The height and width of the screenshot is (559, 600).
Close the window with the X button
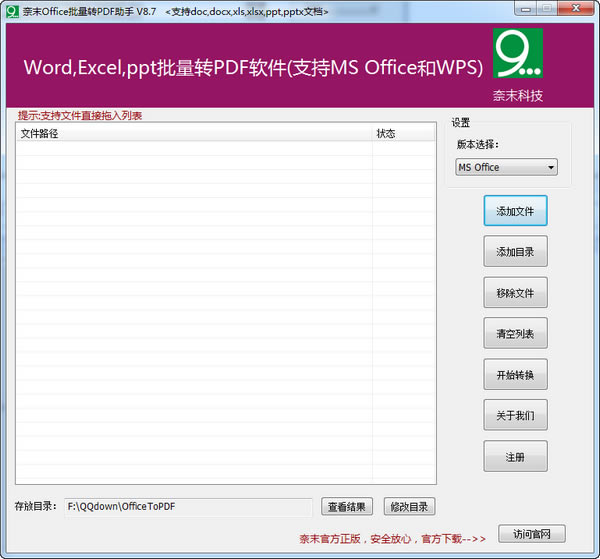[x=576, y=8]
